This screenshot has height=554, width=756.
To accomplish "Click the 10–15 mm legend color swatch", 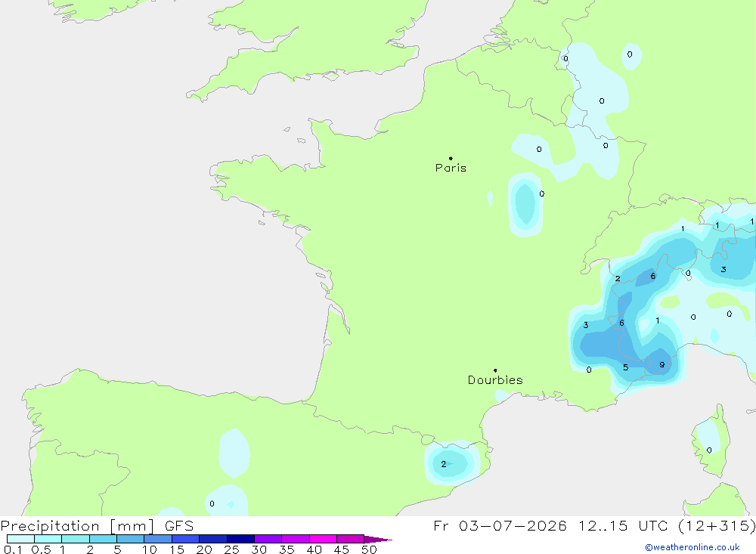I will click(158, 539).
